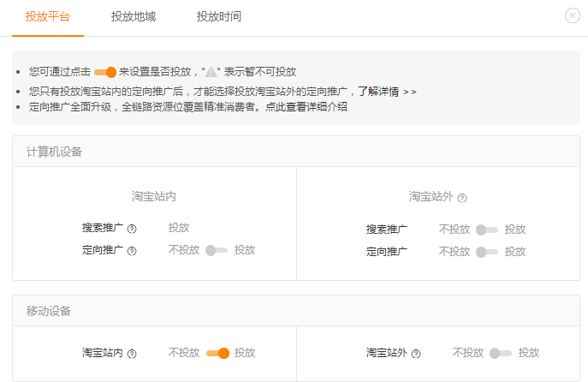Image resolution: width=588 pixels, height=382 pixels.
Task: Toggle 定向推广 switch under 计算机 淘宝站内
Action: coord(217,250)
